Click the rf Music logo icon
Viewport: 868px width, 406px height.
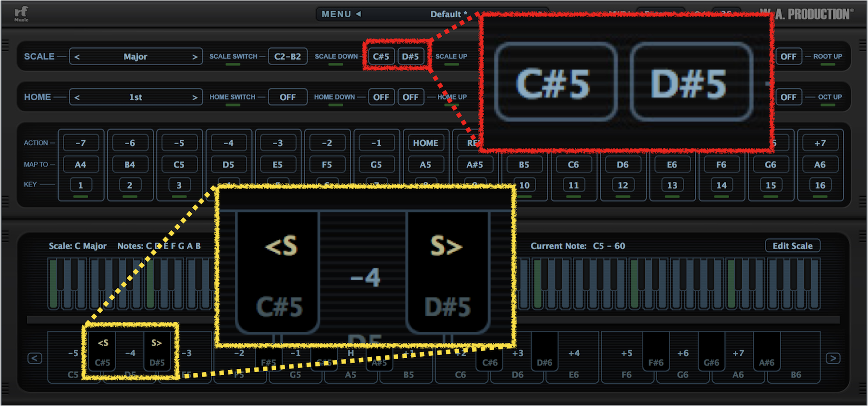(21, 14)
